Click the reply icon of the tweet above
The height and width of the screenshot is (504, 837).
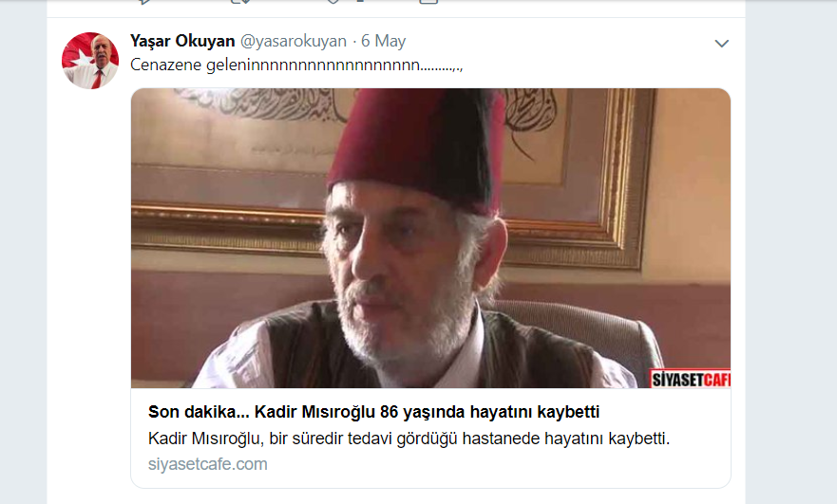click(x=143, y=2)
